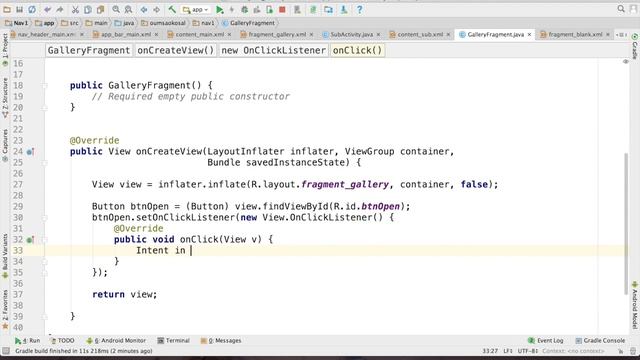This screenshot has width=640, height=360.
Task: Close the fragment_gallery.xml tab
Action: coord(311,35)
